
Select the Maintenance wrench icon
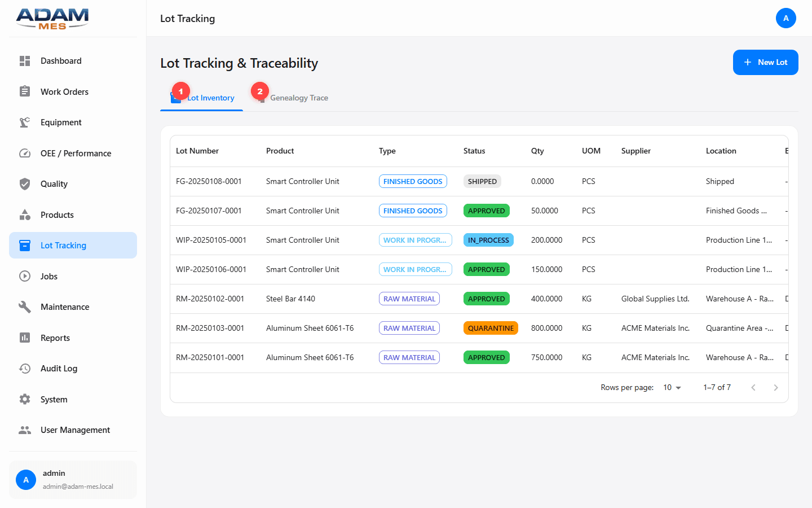(25, 306)
